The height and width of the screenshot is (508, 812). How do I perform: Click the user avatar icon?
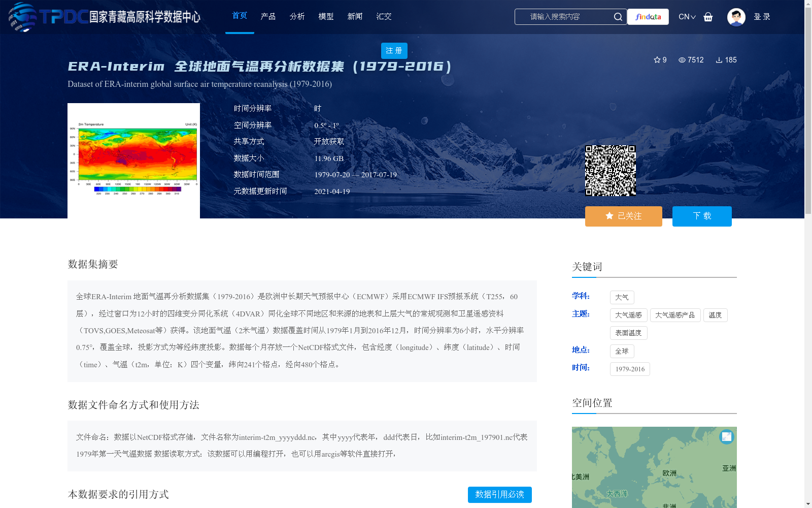pos(736,17)
